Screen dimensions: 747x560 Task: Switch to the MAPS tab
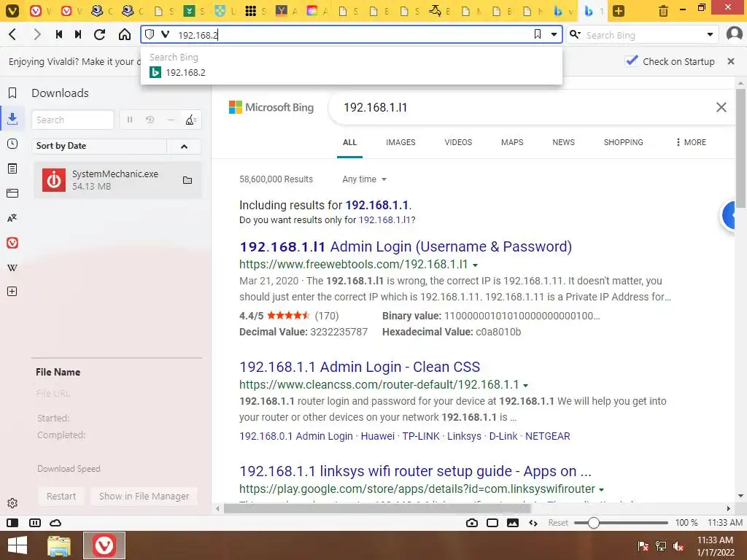pyautogui.click(x=512, y=142)
